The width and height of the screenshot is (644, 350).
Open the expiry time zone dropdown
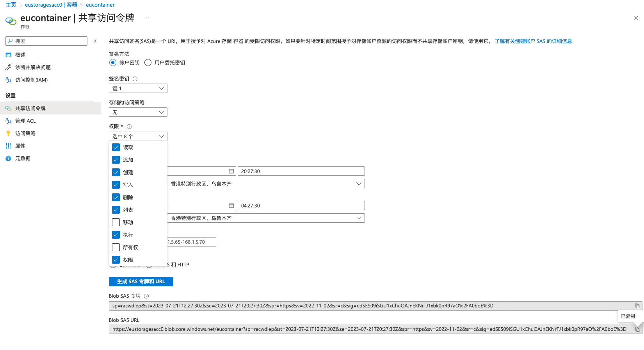[266, 218]
